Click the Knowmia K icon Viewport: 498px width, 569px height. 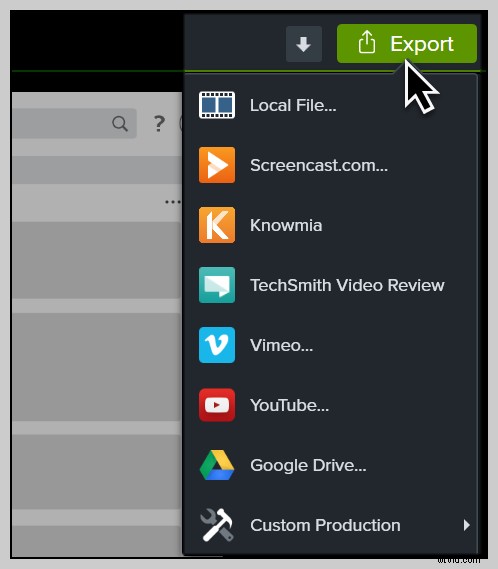coord(217,225)
